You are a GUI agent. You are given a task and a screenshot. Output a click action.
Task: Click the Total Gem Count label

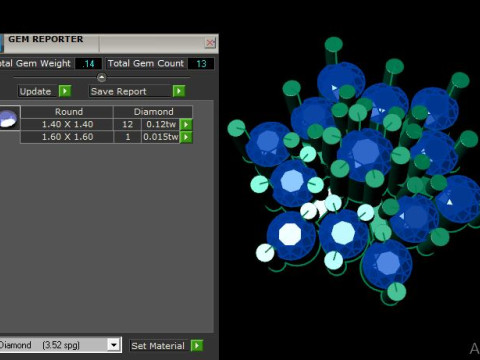146,63
